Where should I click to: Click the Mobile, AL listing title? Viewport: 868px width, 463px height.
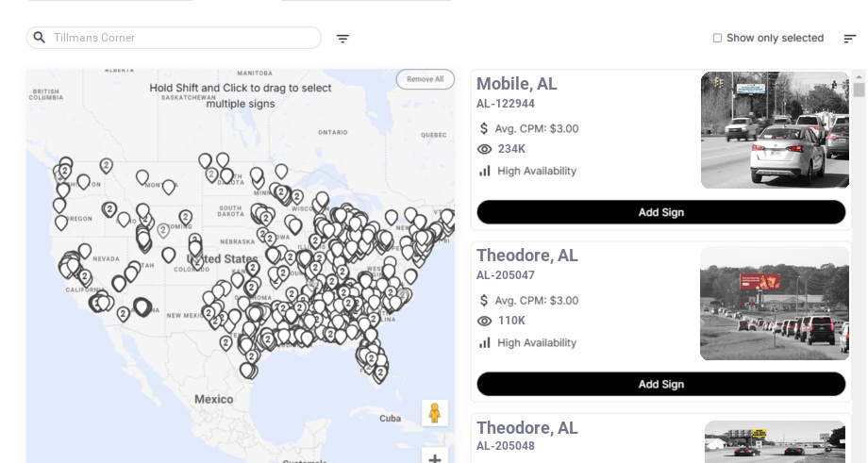click(517, 84)
